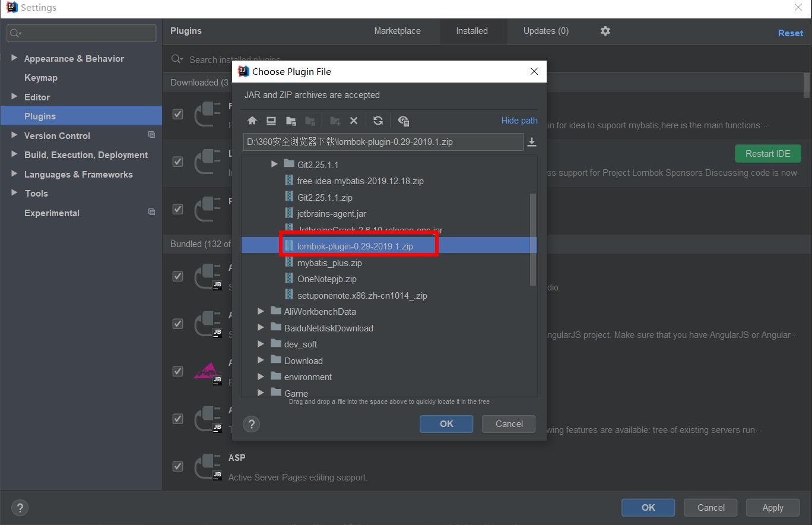
Task: Click archive icon of mybatis_plus.zip
Action: pyautogui.click(x=289, y=262)
